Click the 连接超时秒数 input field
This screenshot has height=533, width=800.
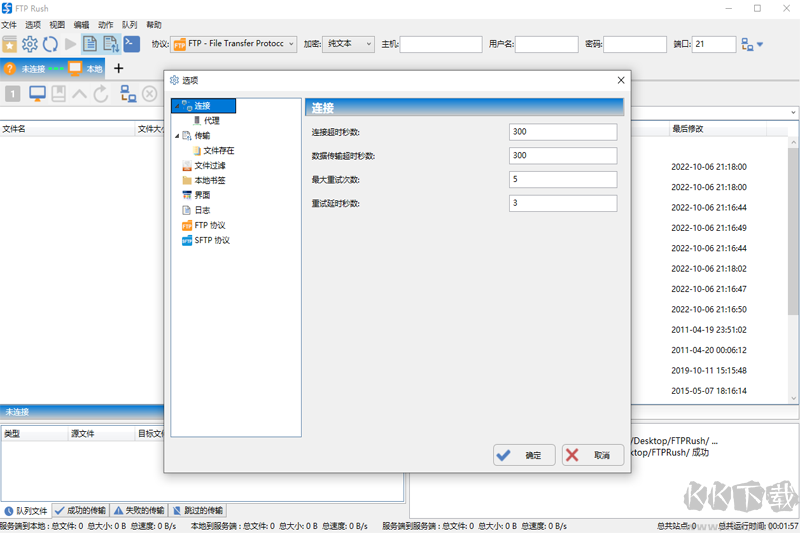(x=563, y=132)
